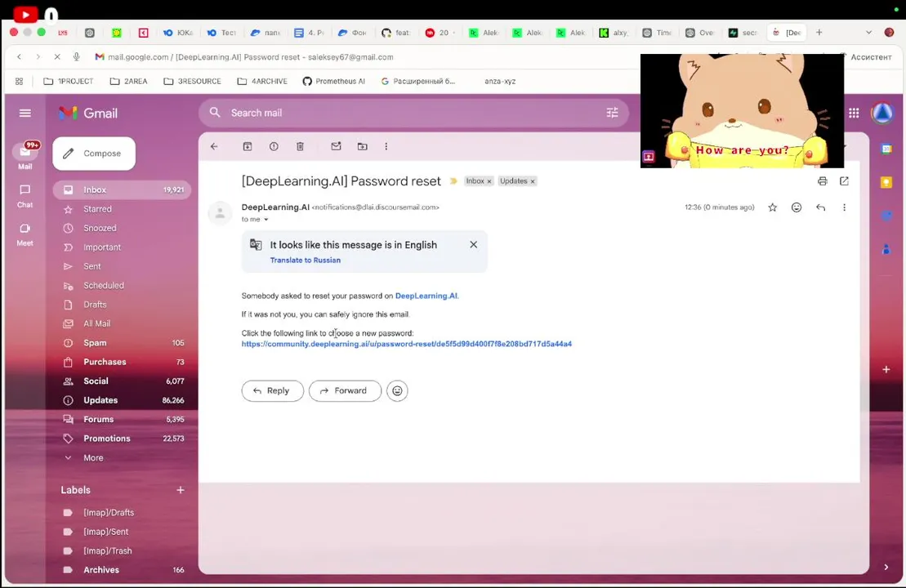906x588 pixels.
Task: Show search options filter icon
Action: [x=612, y=114]
